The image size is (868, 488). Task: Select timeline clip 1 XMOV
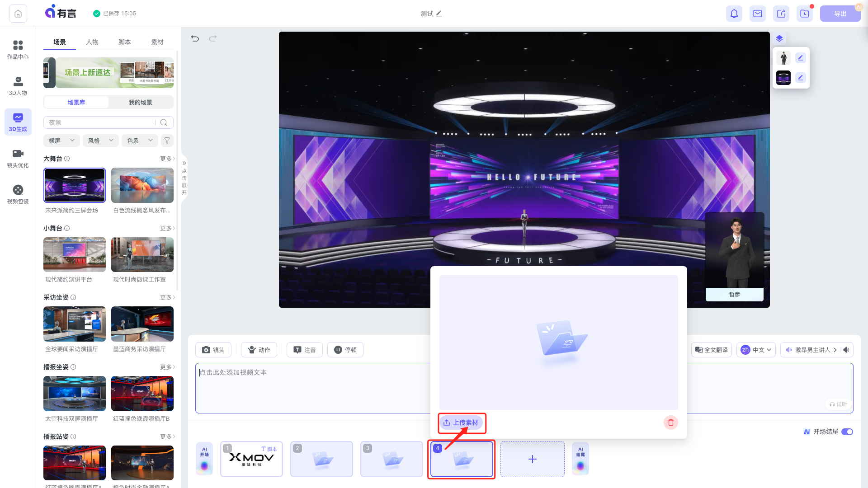[251, 459]
